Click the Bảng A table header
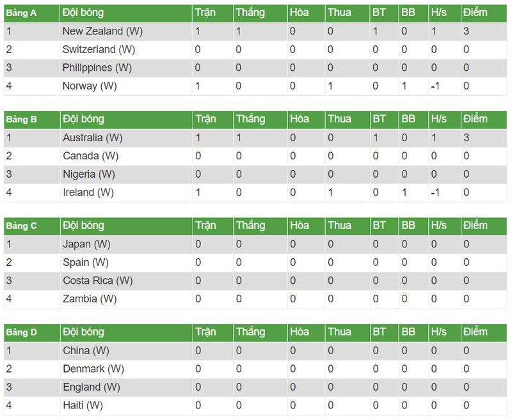The image size is (512, 420). 21,13
